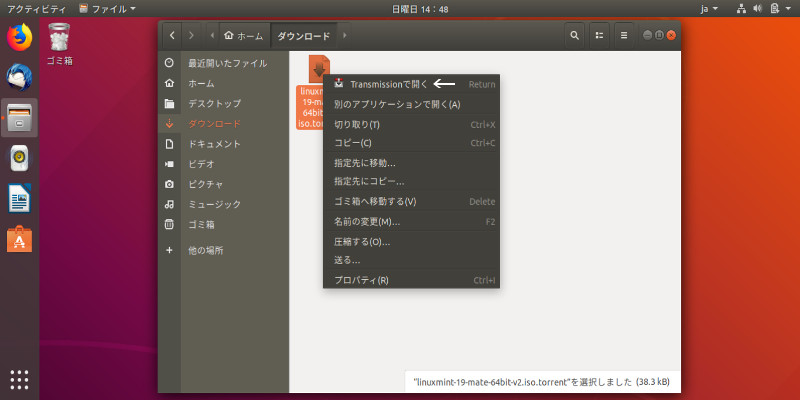Open the ja input source dropdown

pyautogui.click(x=709, y=9)
